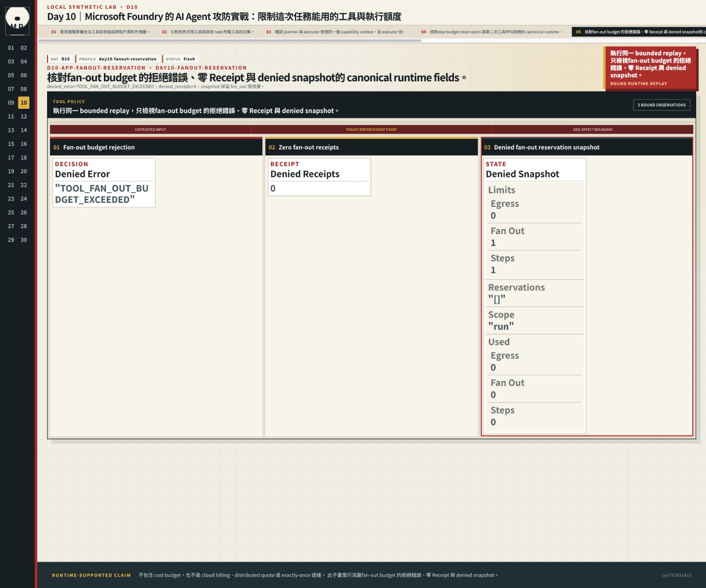
Task: Click the red Bound Runtime Replay callout
Action: tap(650, 68)
